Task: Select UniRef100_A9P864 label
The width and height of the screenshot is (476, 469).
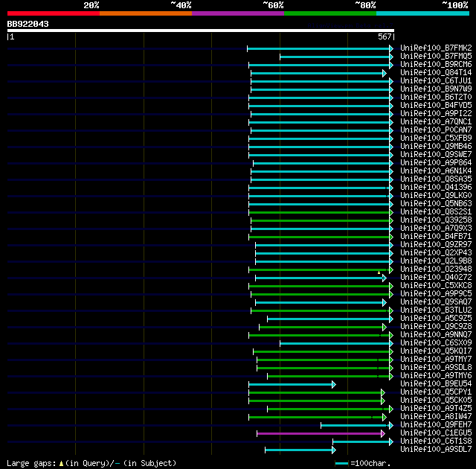Action: pyautogui.click(x=436, y=163)
